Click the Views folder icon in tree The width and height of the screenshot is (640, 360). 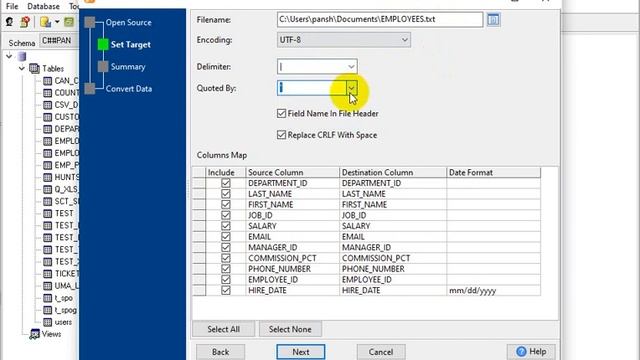34,334
